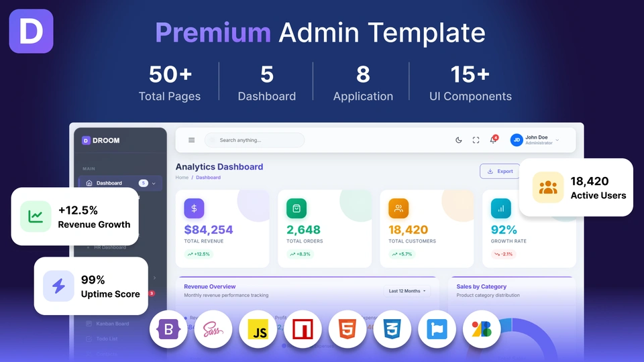Click the shopping bag Total Orders icon
This screenshot has width=644, height=362.
[x=297, y=208]
